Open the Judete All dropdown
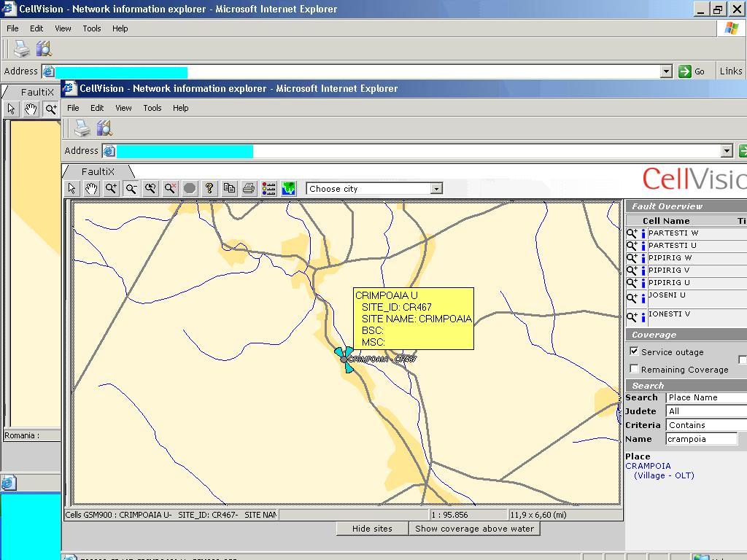Viewport: 747px width, 560px height. 706,411
